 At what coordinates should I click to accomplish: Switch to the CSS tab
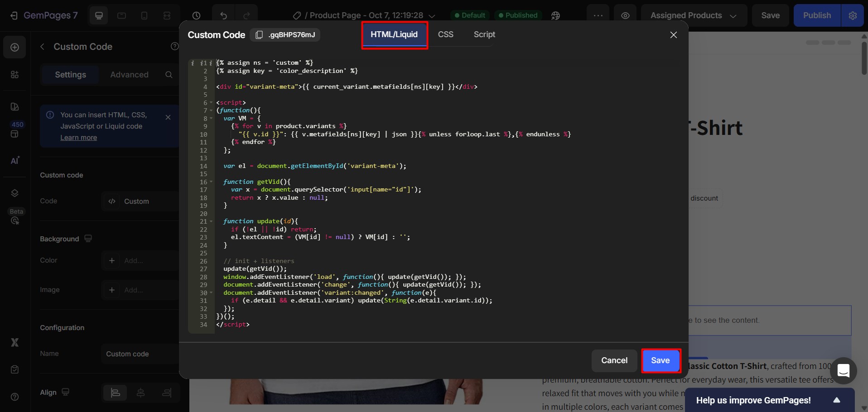point(445,34)
